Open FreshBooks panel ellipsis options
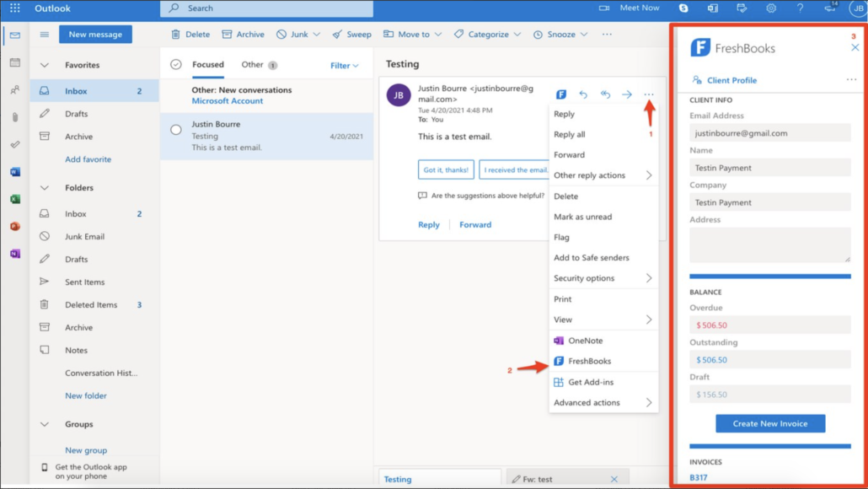Viewport: 868px width, 489px height. coord(851,80)
